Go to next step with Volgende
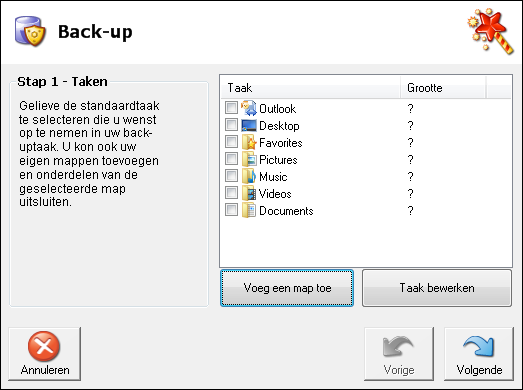Viewport: 523px width, 390px height. (479, 354)
